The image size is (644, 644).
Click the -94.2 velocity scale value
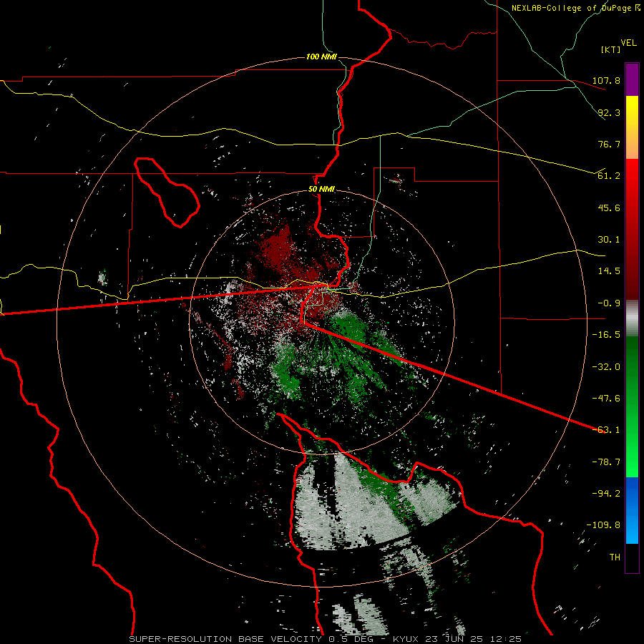[x=606, y=494]
